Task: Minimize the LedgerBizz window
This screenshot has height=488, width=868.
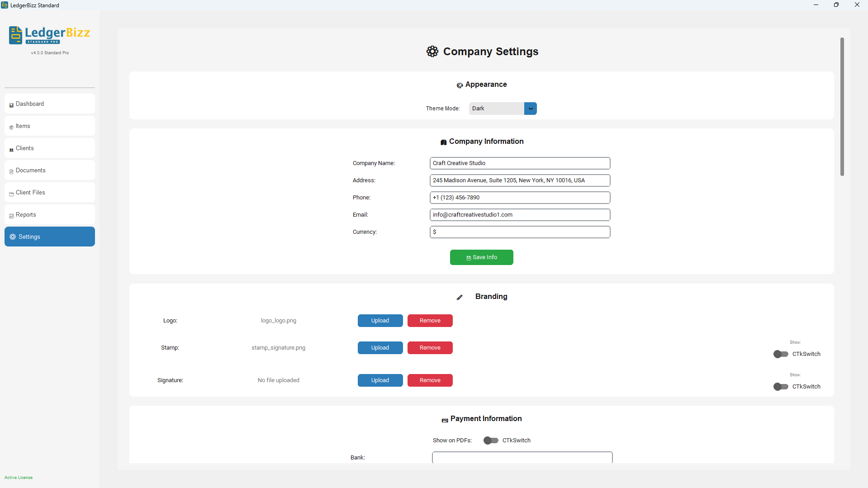Action: [x=816, y=5]
